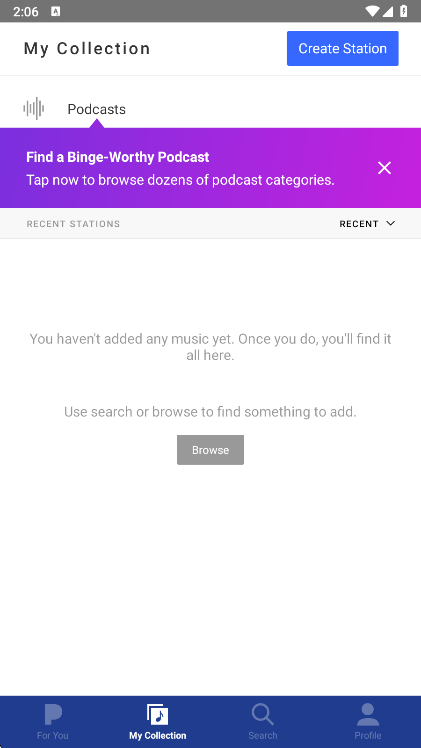Tap the Wi-Fi status bar icon

[x=372, y=11]
